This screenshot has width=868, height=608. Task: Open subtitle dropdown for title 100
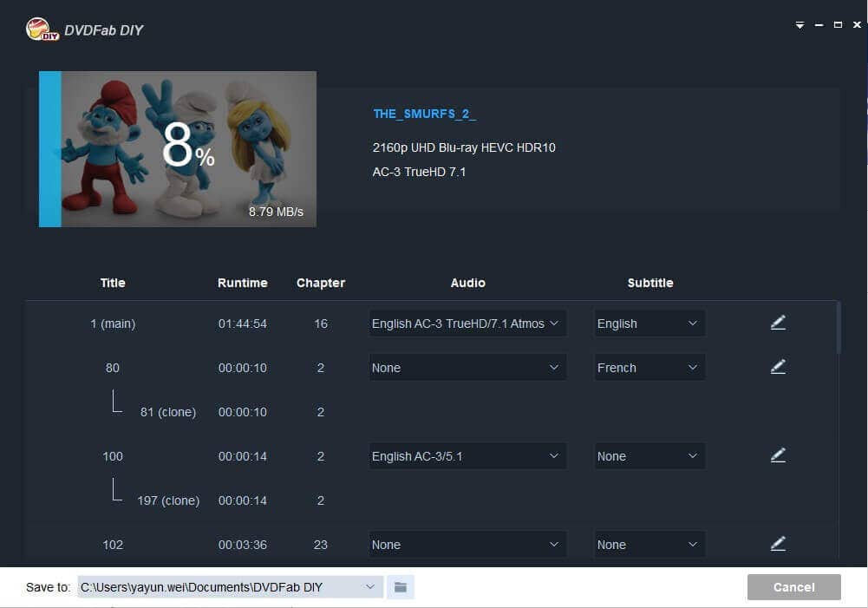point(649,456)
